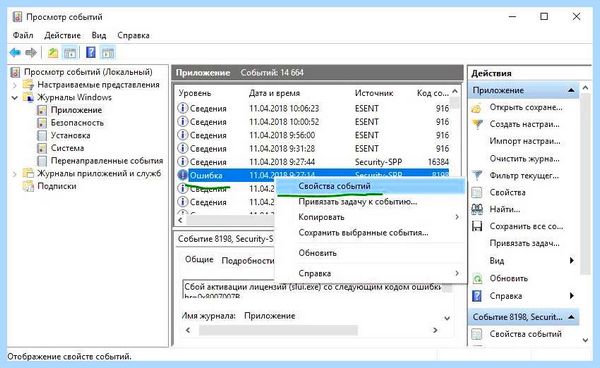Click details pane scroll-right arrow

coord(435,330)
